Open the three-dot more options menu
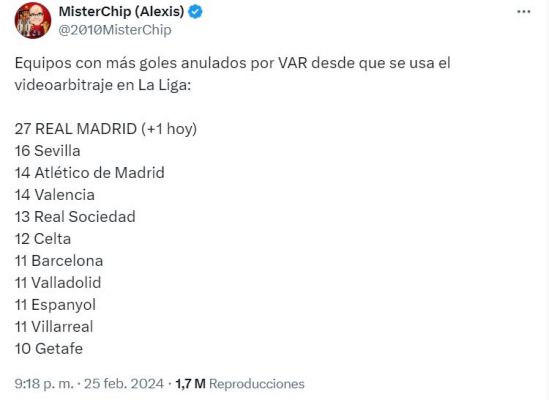The width and height of the screenshot is (549, 400). click(523, 12)
